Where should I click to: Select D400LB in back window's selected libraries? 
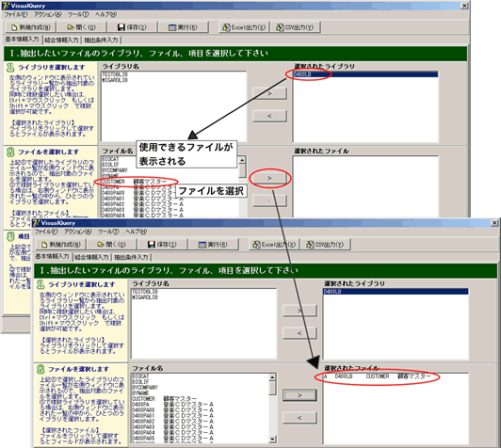tap(365, 74)
